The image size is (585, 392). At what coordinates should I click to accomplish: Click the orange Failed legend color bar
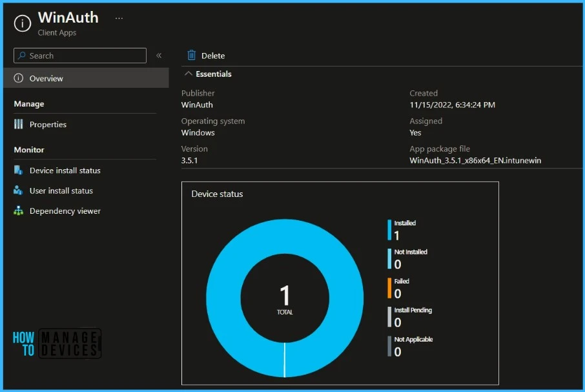click(x=389, y=288)
